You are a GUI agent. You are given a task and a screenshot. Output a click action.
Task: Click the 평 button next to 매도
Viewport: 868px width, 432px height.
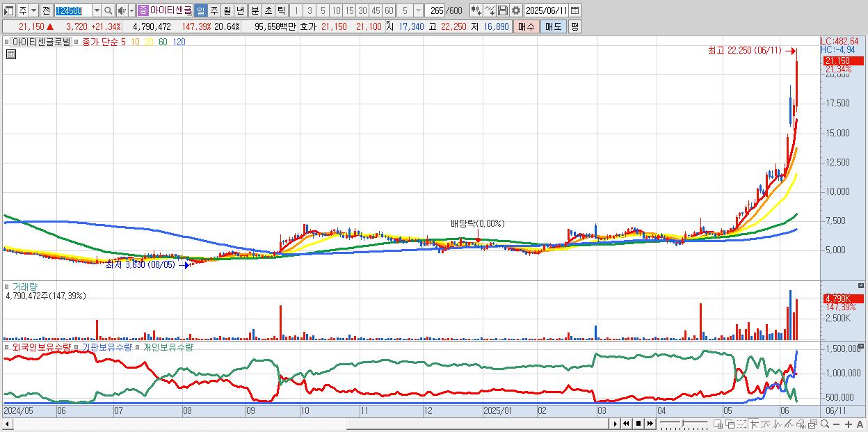click(574, 26)
